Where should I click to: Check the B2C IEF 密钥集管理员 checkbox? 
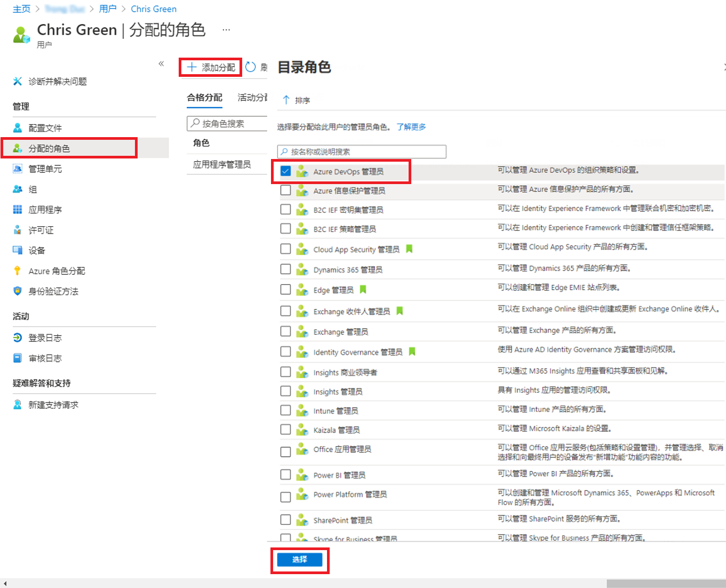[285, 209]
